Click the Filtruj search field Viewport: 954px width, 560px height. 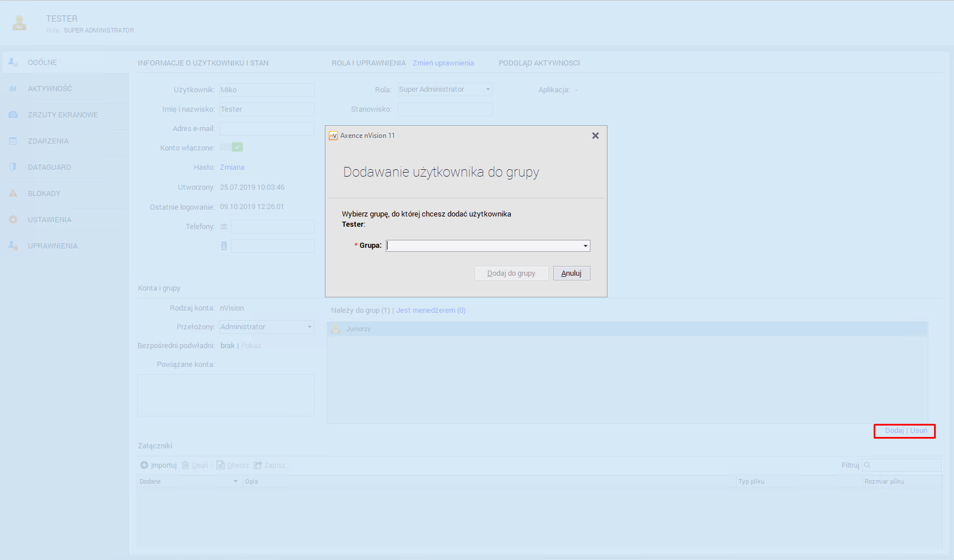coord(904,465)
